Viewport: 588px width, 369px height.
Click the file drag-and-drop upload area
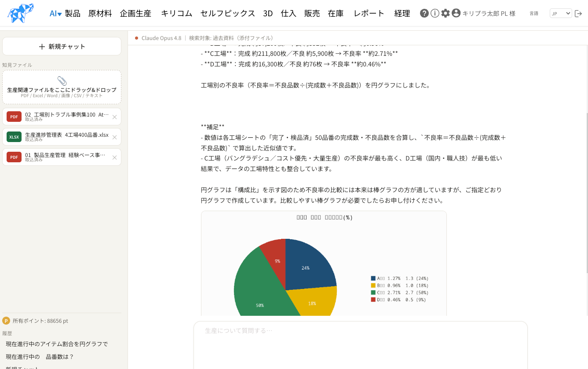tap(62, 87)
